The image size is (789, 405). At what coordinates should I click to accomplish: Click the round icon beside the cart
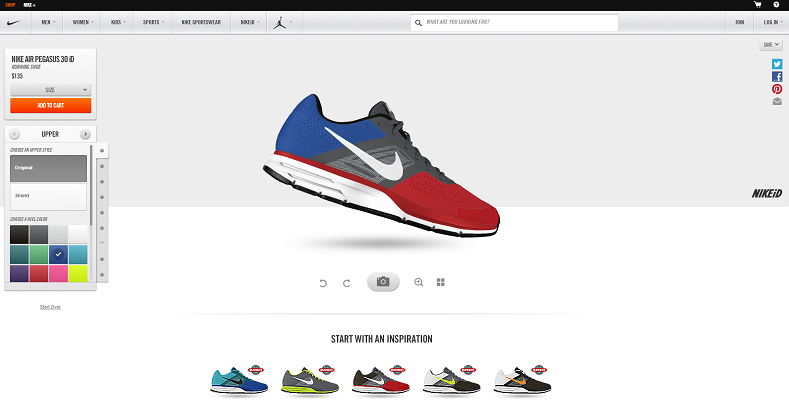pyautogui.click(x=776, y=5)
